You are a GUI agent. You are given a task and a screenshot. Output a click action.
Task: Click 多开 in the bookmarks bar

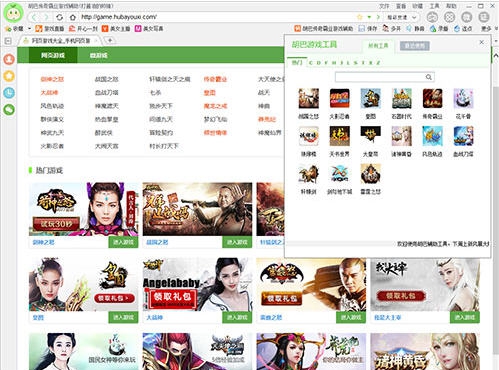pos(392,29)
